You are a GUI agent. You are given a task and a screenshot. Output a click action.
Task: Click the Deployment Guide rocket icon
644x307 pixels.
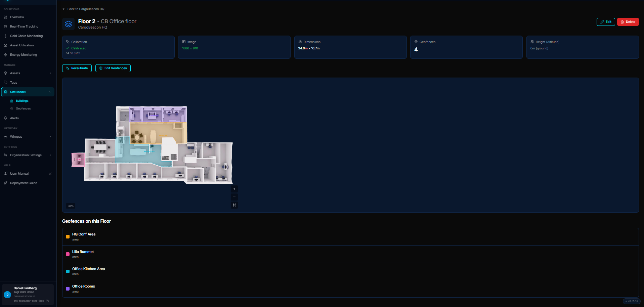tap(5, 183)
